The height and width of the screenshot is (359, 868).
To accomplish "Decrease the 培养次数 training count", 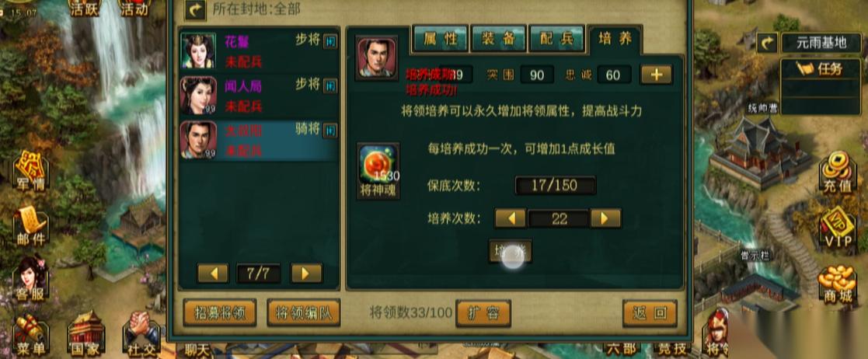I will tap(510, 218).
